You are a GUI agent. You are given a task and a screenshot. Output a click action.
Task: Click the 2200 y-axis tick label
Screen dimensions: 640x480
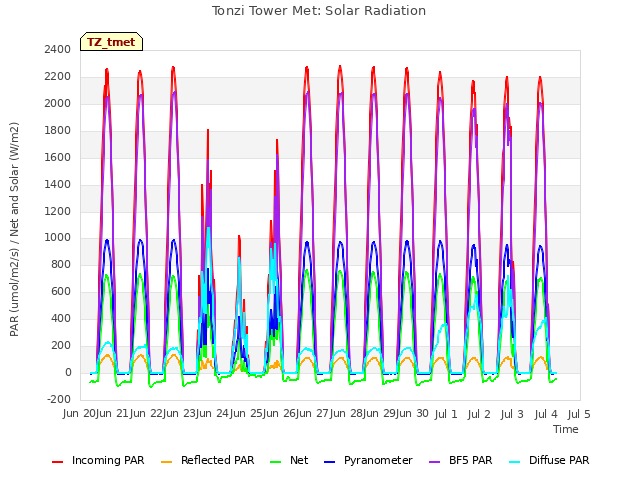[58, 76]
